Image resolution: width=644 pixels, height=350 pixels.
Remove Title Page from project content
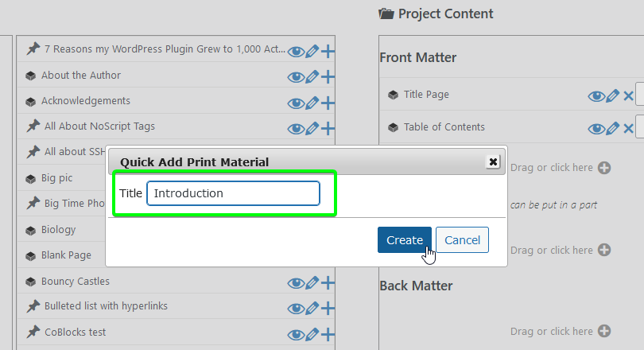pyautogui.click(x=628, y=96)
